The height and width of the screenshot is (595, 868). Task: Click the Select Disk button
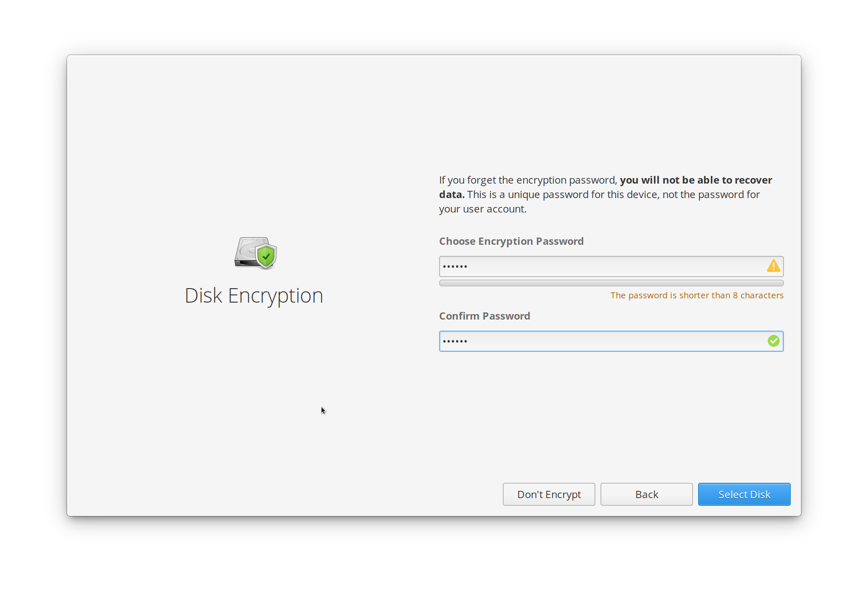coord(744,494)
